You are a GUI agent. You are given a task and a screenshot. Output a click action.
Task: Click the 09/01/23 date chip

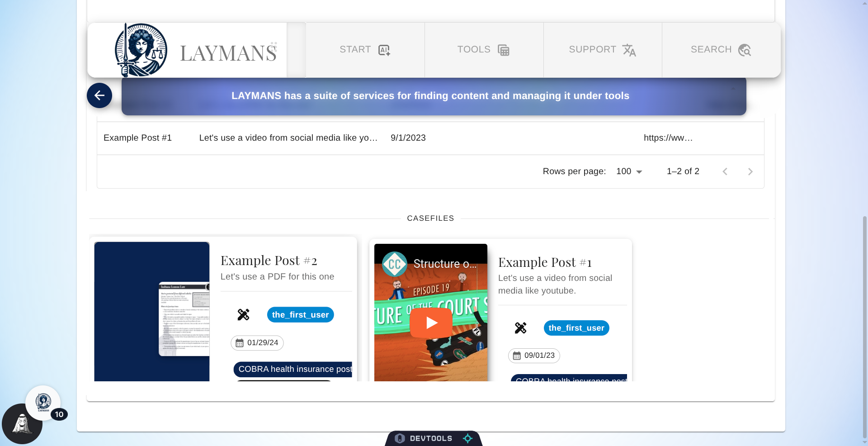[x=534, y=356]
